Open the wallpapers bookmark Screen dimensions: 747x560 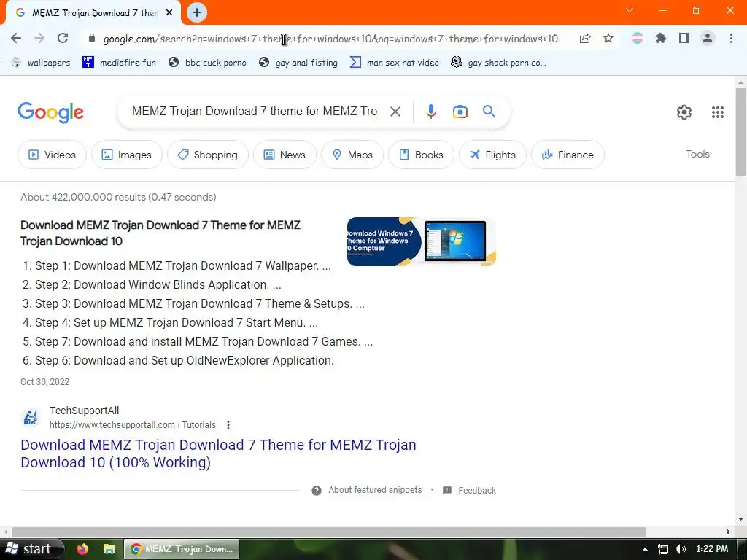[x=41, y=63]
